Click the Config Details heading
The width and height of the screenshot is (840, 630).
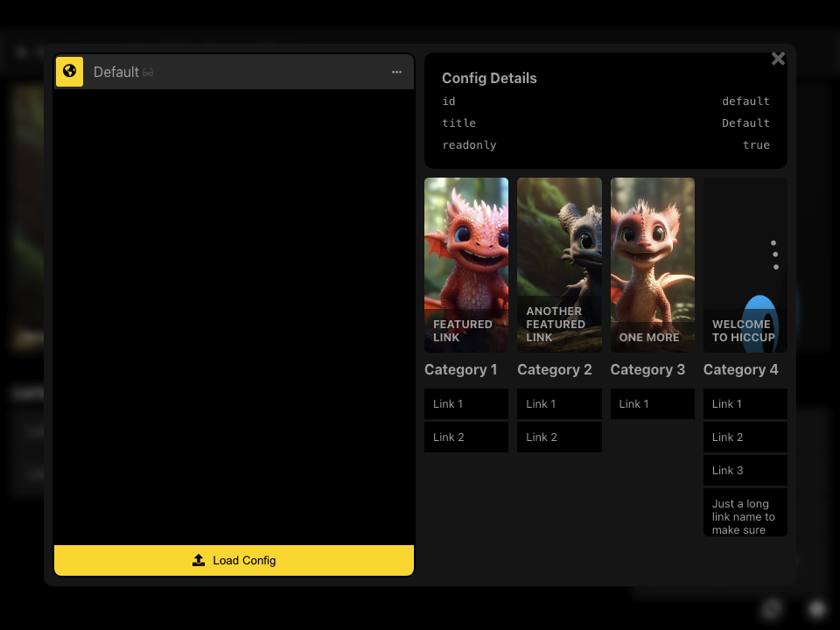point(489,78)
